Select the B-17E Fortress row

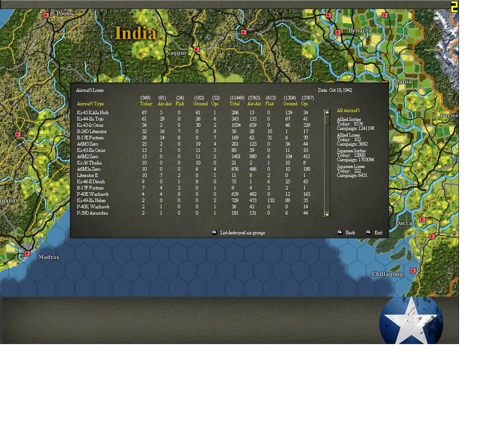[x=193, y=138]
